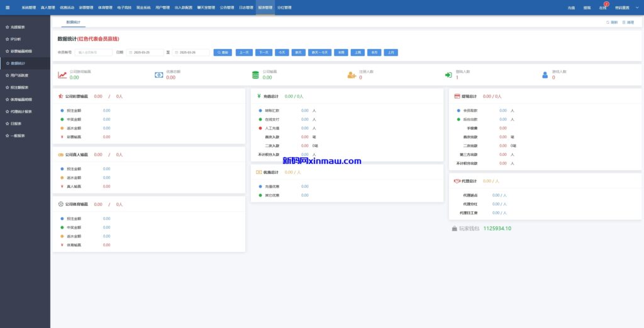
Task: Click the 上一天 previous day button
Action: coord(244,53)
